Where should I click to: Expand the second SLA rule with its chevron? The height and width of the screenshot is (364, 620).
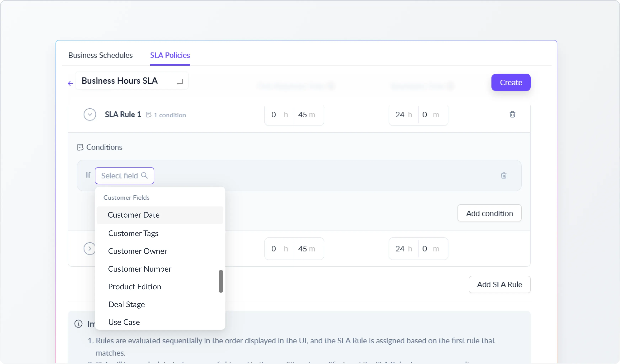[x=90, y=249]
